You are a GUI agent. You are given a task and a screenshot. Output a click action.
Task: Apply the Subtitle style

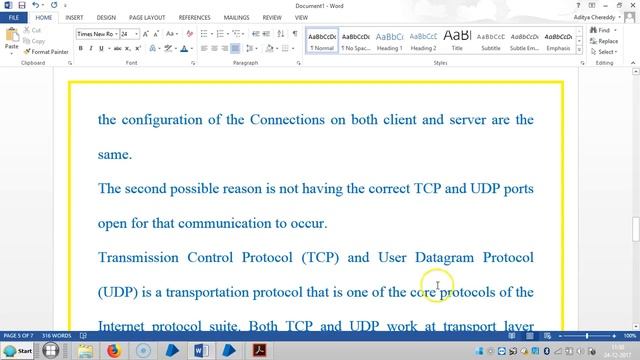point(491,41)
